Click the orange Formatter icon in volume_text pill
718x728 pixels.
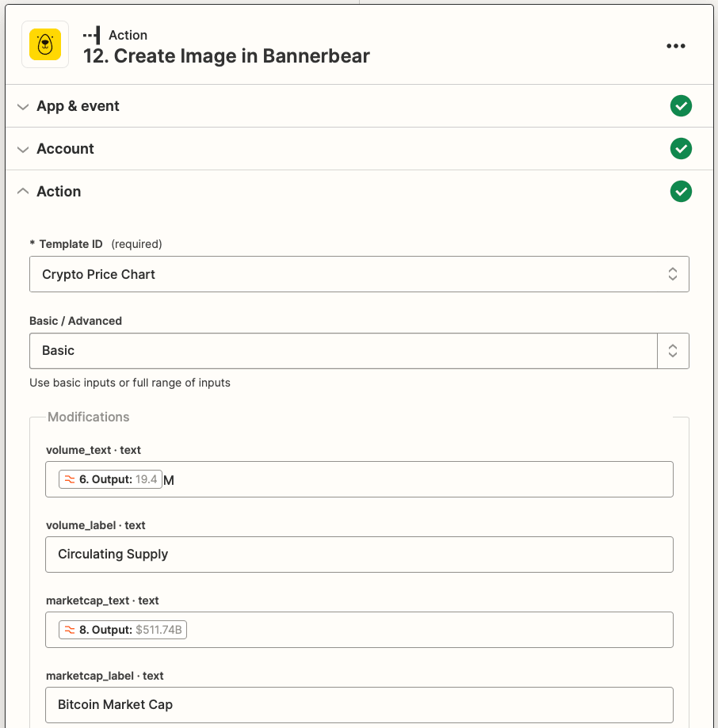68,478
